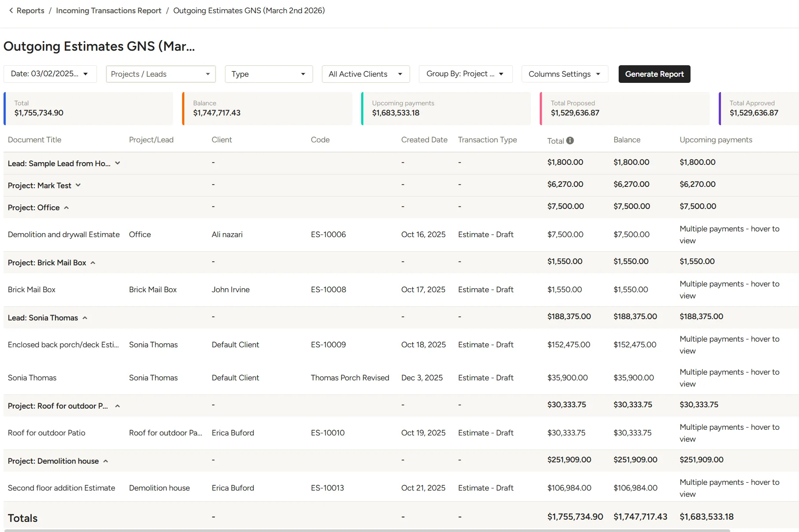Go to the Reports breadcrumb link
Image resolution: width=799 pixels, height=532 pixels.
click(x=30, y=11)
